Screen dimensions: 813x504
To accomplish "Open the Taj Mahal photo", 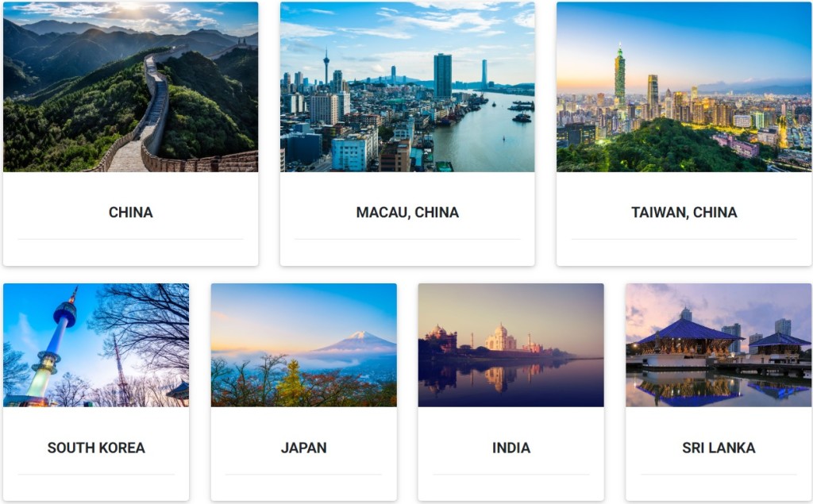I will (511, 344).
